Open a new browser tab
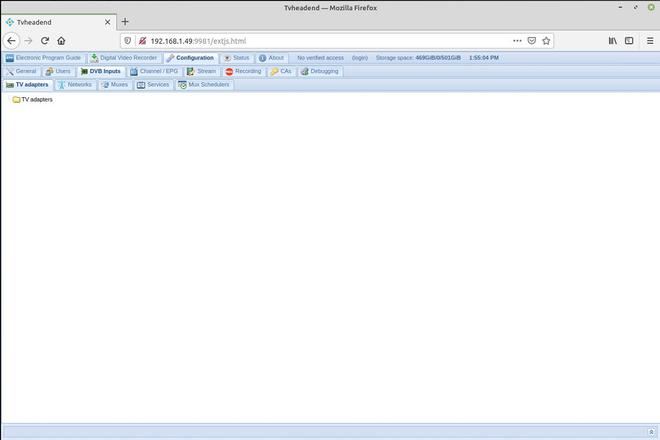Viewport: 660px width, 440px height. pos(125,22)
